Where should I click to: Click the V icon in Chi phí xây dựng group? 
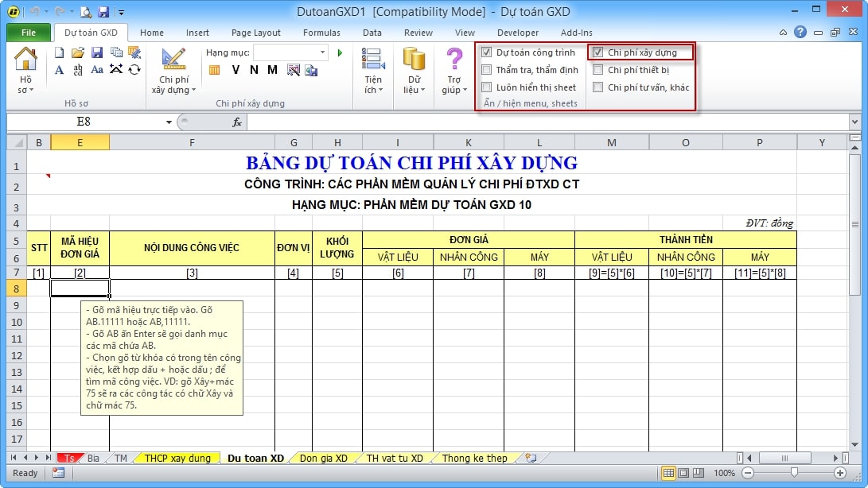pyautogui.click(x=235, y=70)
